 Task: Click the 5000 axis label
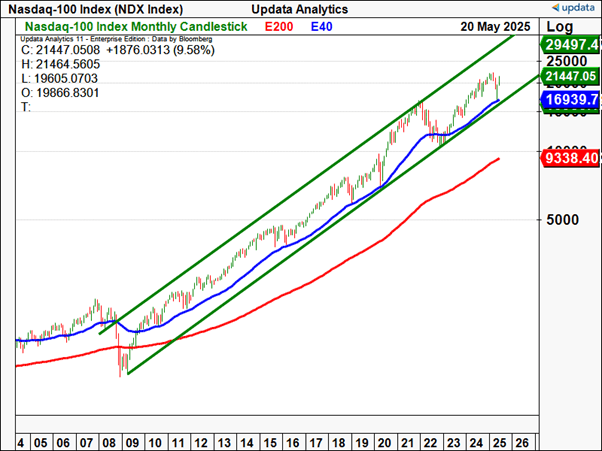(562, 220)
